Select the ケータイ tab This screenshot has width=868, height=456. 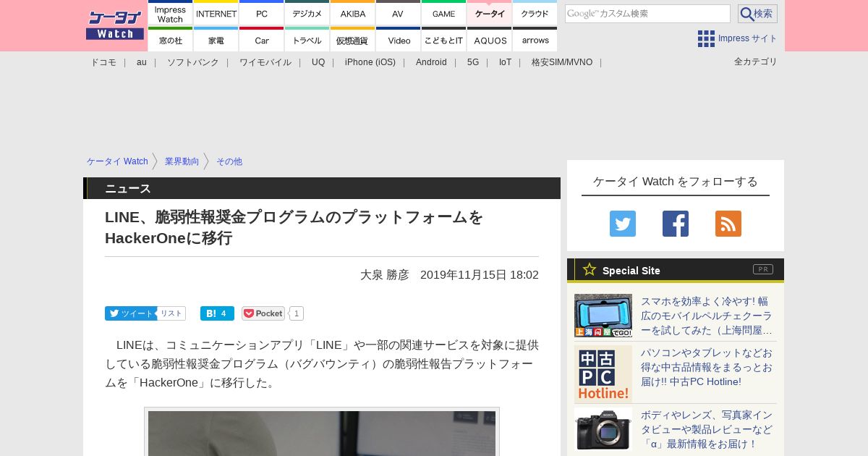[490, 13]
